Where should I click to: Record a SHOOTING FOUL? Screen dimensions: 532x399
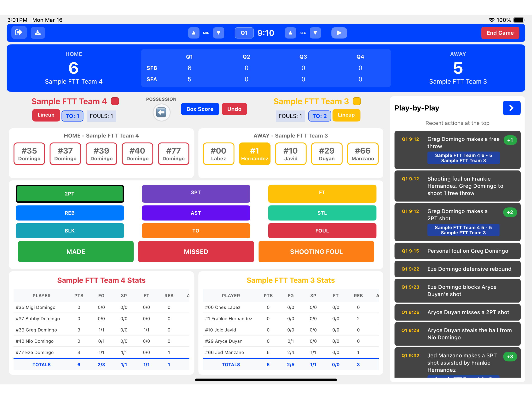click(x=316, y=252)
